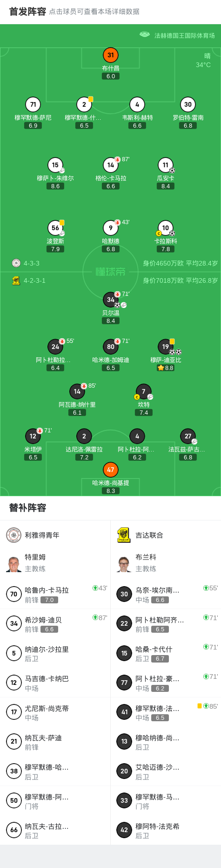Open coach 布兰科 profile photo

[124, 563]
